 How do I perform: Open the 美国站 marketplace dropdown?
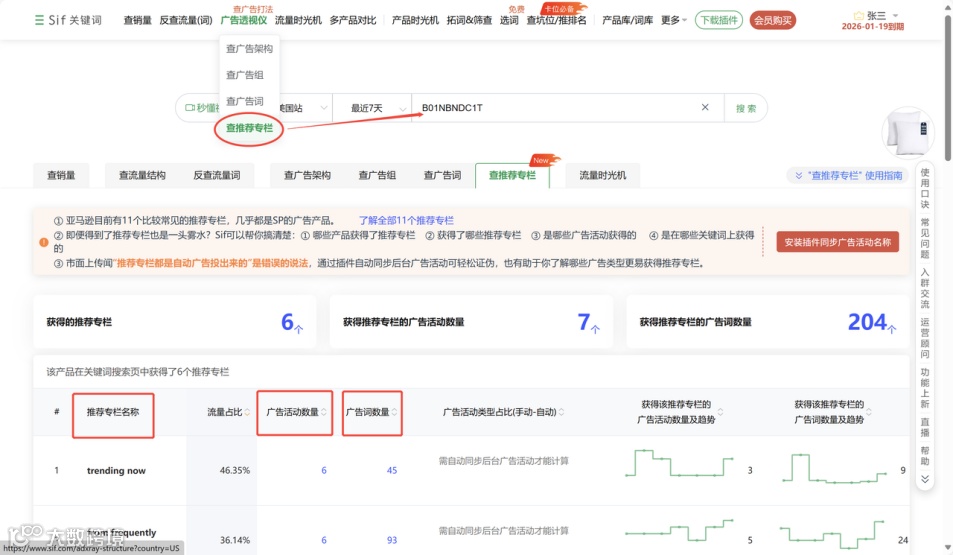(x=304, y=108)
